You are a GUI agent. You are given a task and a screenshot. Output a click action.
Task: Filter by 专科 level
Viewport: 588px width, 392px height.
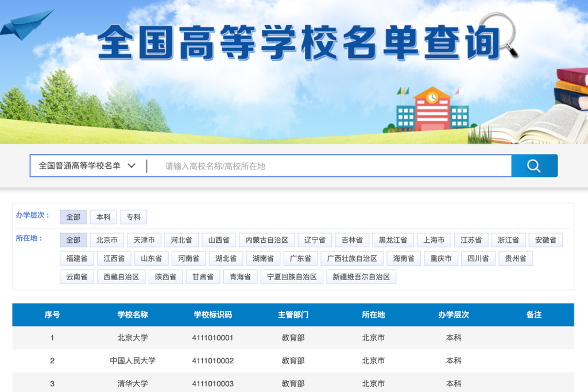133,217
